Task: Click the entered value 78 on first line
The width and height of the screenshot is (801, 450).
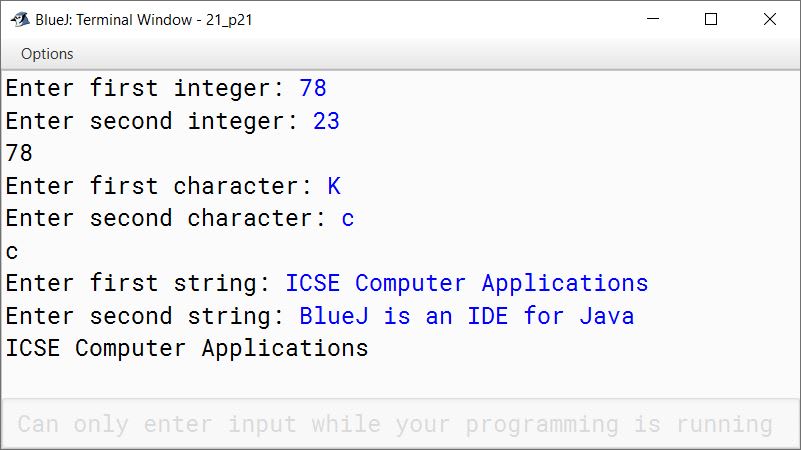Action: (x=313, y=88)
